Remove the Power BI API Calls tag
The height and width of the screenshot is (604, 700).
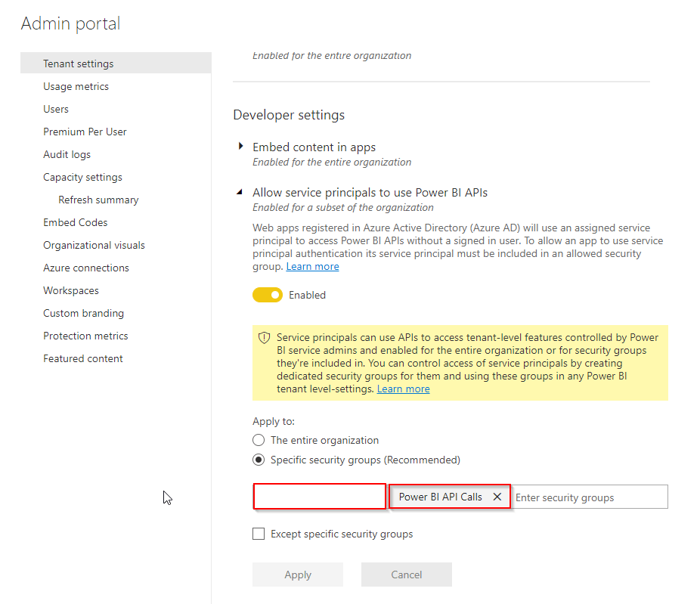point(497,497)
